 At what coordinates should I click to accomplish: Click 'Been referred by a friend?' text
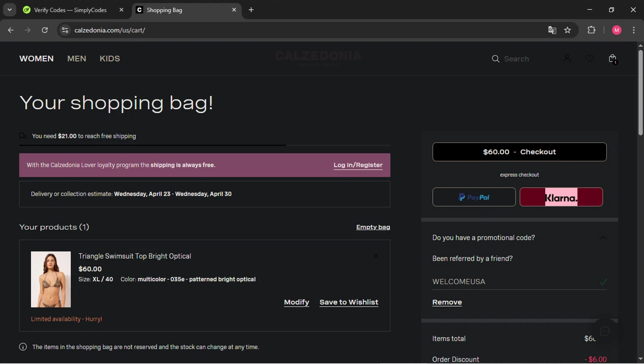pos(472,258)
